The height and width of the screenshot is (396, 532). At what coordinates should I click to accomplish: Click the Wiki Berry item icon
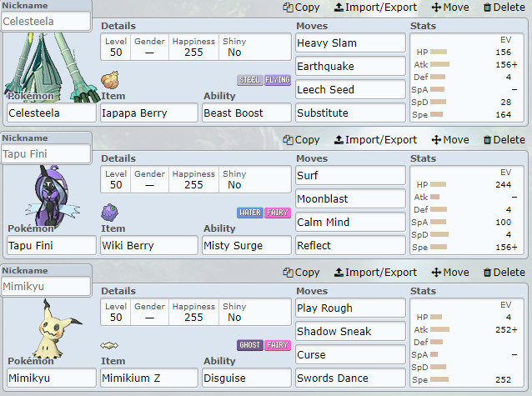click(110, 213)
